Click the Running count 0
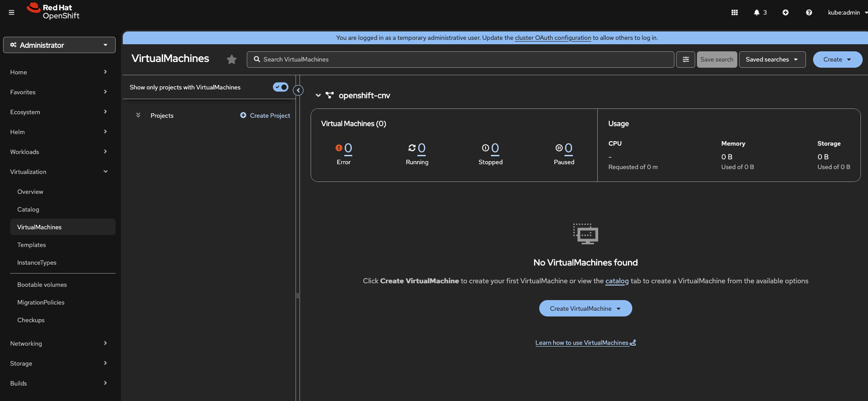 click(422, 148)
